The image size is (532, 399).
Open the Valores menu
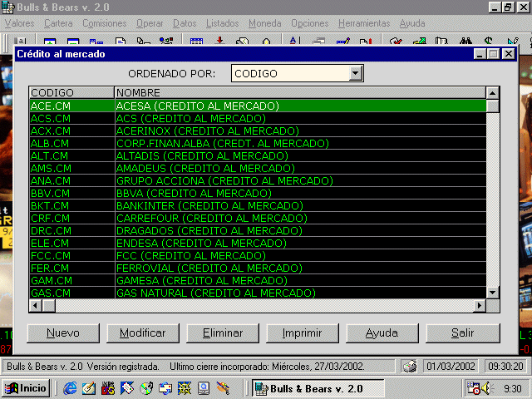(19, 23)
